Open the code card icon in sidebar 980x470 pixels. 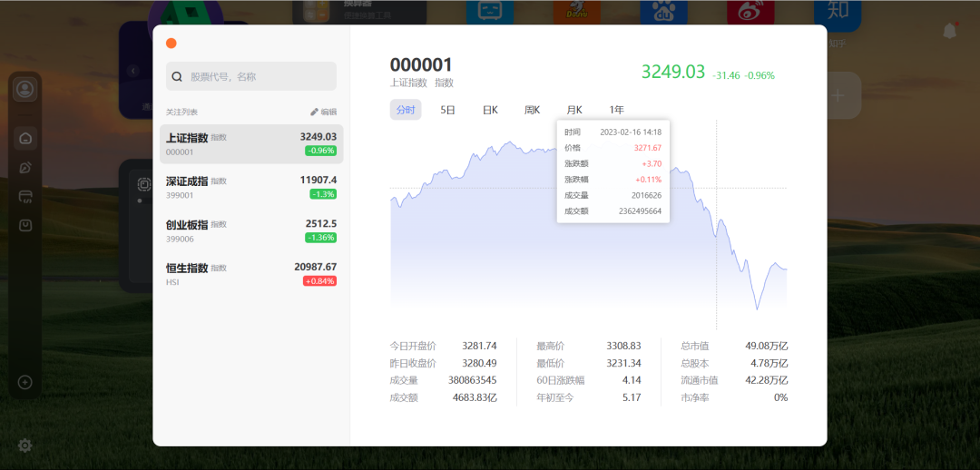[25, 196]
